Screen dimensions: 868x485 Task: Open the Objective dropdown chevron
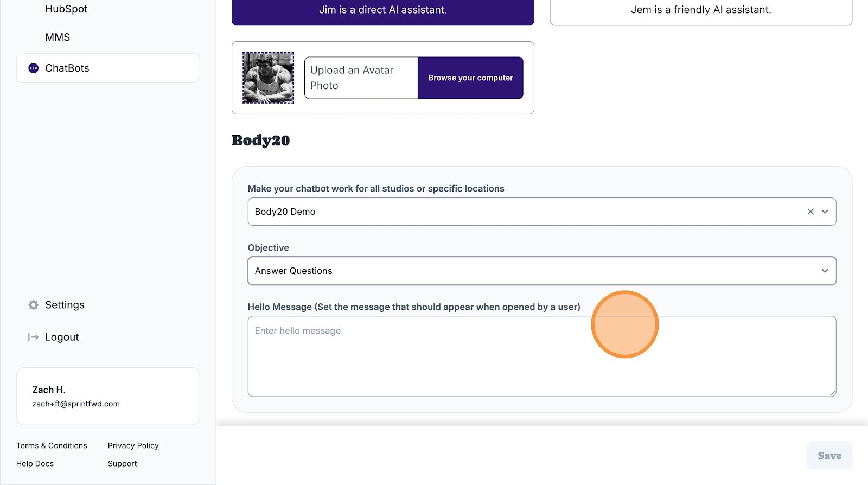click(x=825, y=271)
